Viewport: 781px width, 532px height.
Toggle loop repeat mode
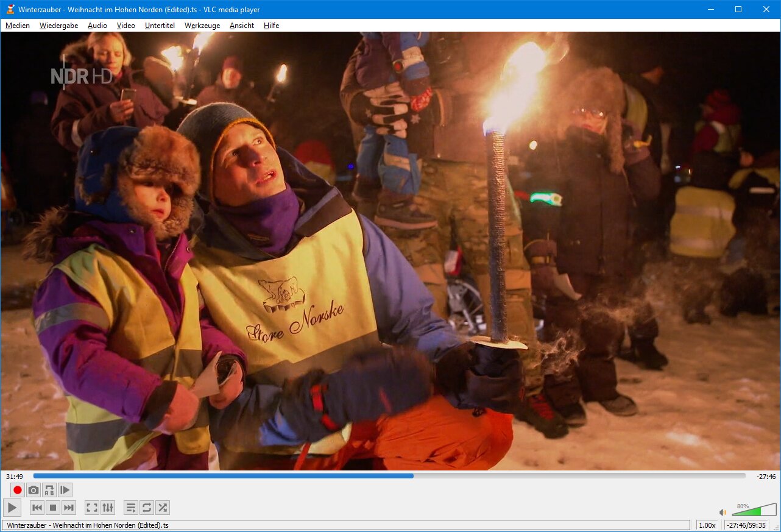point(146,508)
